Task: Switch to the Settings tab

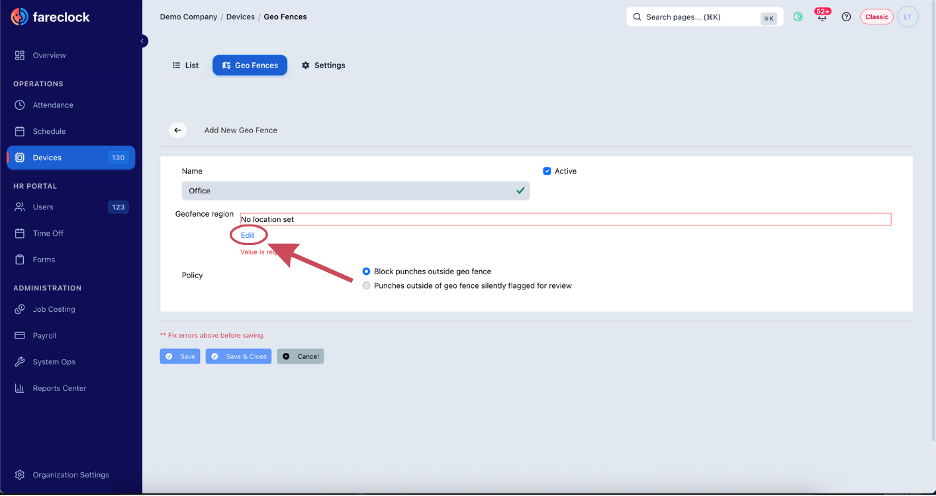Action: [x=323, y=65]
